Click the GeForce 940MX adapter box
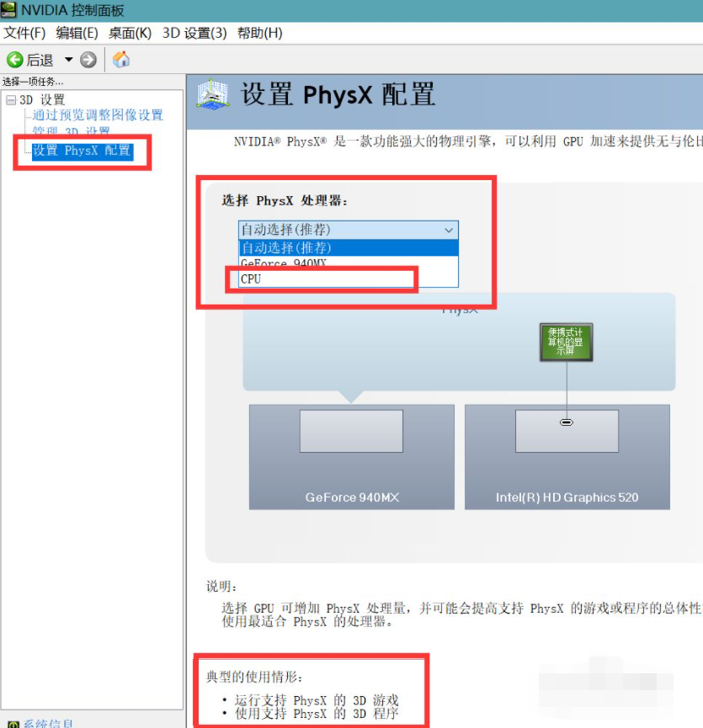703x728 pixels. click(352, 457)
